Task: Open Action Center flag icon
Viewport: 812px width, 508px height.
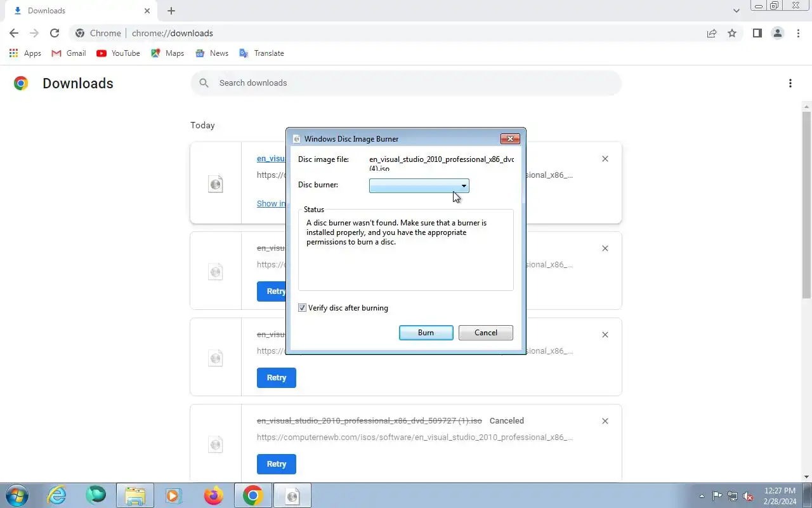Action: pos(717,496)
